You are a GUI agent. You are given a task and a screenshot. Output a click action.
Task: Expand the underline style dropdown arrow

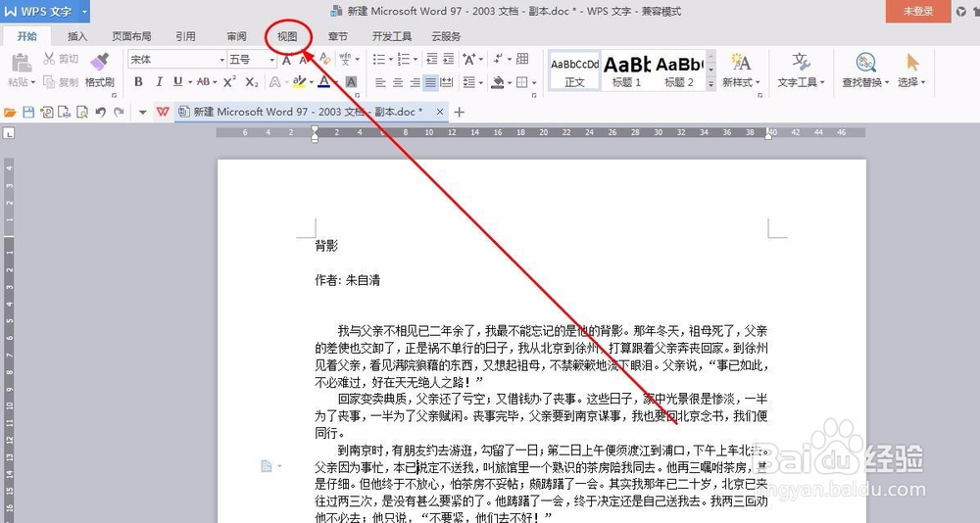pos(189,82)
